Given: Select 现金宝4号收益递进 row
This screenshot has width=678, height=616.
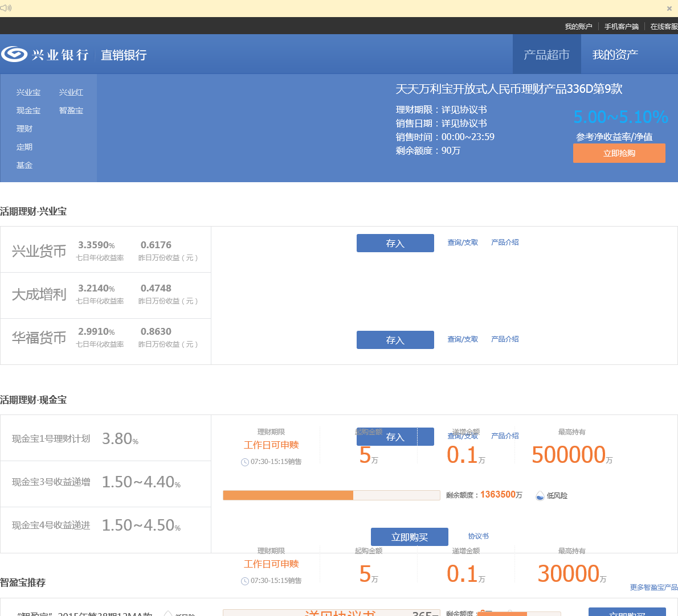Looking at the screenshot, I should click(x=105, y=530).
